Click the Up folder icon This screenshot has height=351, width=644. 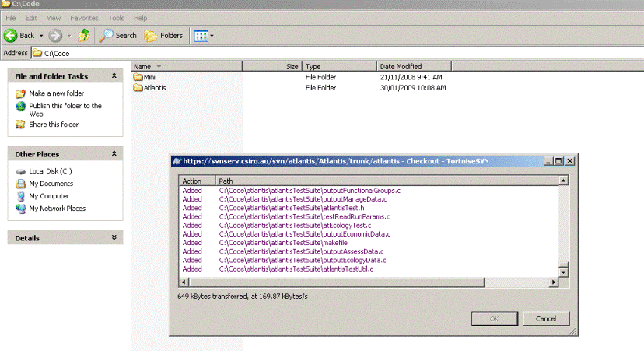point(84,35)
